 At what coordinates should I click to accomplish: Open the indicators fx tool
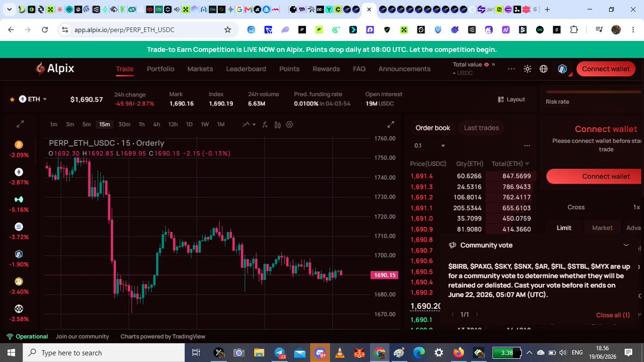click(x=265, y=124)
